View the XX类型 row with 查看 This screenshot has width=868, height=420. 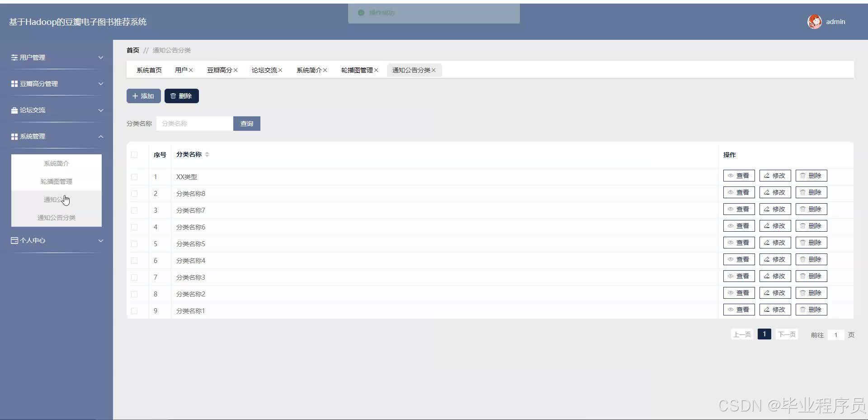[x=739, y=176]
